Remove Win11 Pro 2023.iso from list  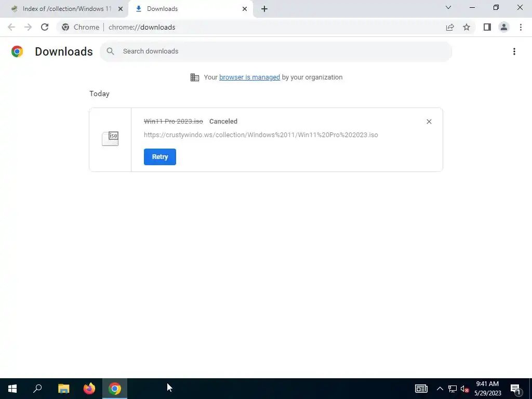coord(429,122)
